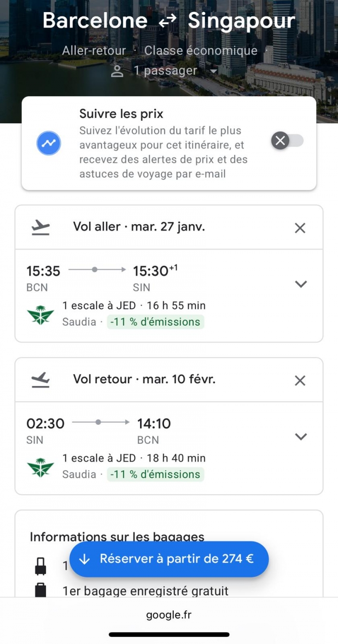
Task: Tap the Saudia logo on the outbound flight
Action: click(x=41, y=315)
